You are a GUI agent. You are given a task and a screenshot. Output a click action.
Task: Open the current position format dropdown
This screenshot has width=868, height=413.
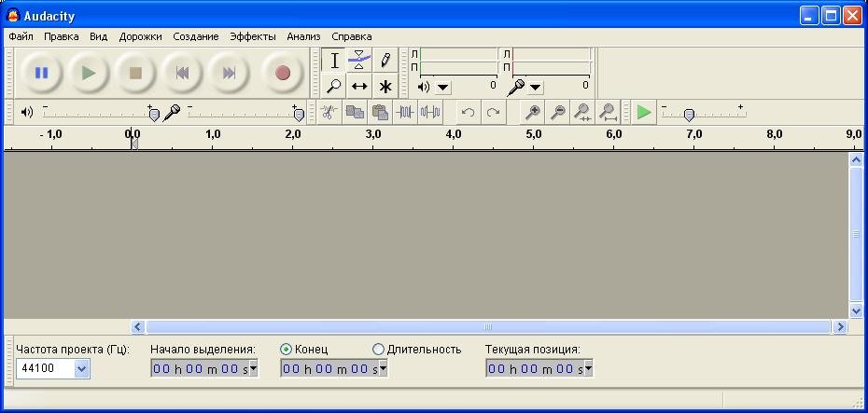tap(588, 369)
